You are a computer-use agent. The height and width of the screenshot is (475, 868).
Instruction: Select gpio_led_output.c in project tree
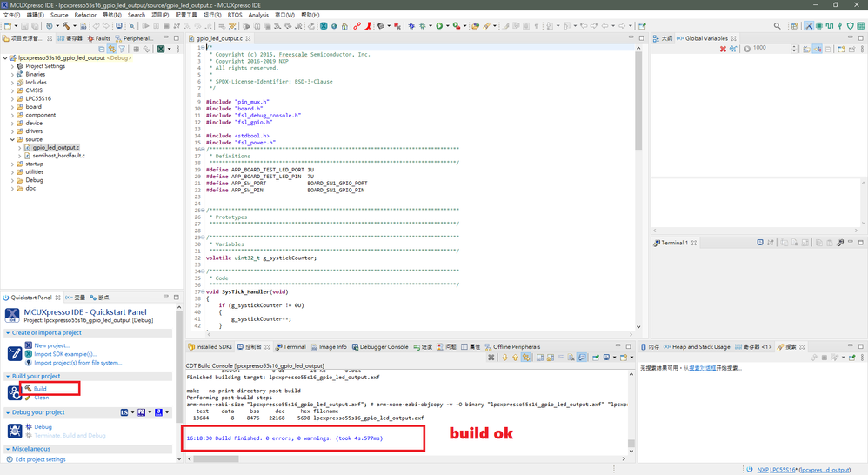point(56,148)
